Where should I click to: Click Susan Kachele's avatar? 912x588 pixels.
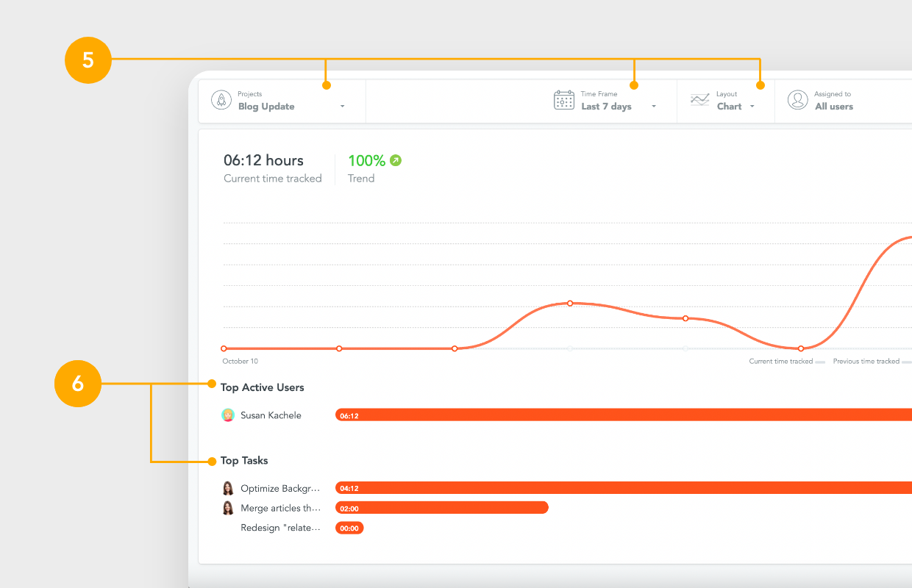[x=228, y=415]
